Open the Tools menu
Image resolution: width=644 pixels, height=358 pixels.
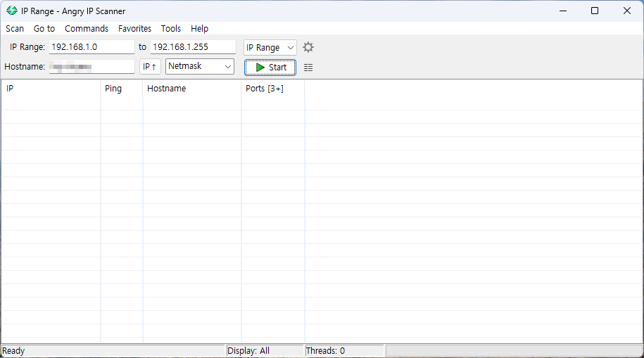(x=171, y=29)
